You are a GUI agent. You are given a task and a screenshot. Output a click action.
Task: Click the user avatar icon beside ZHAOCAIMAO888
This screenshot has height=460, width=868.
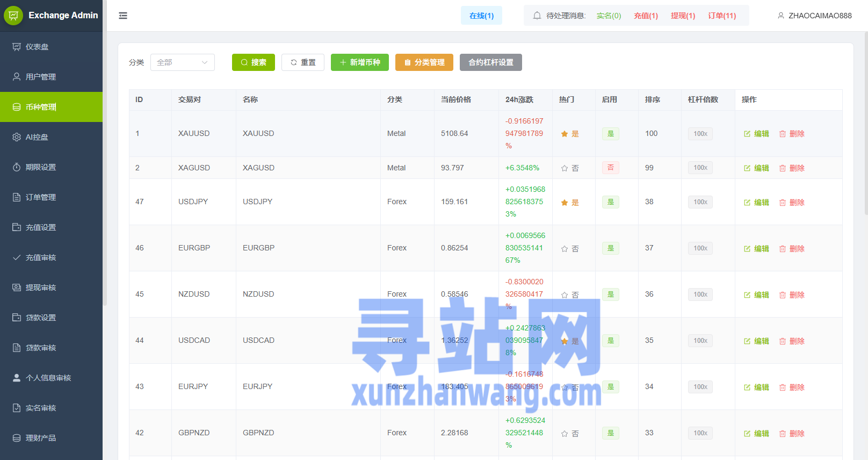tap(781, 16)
